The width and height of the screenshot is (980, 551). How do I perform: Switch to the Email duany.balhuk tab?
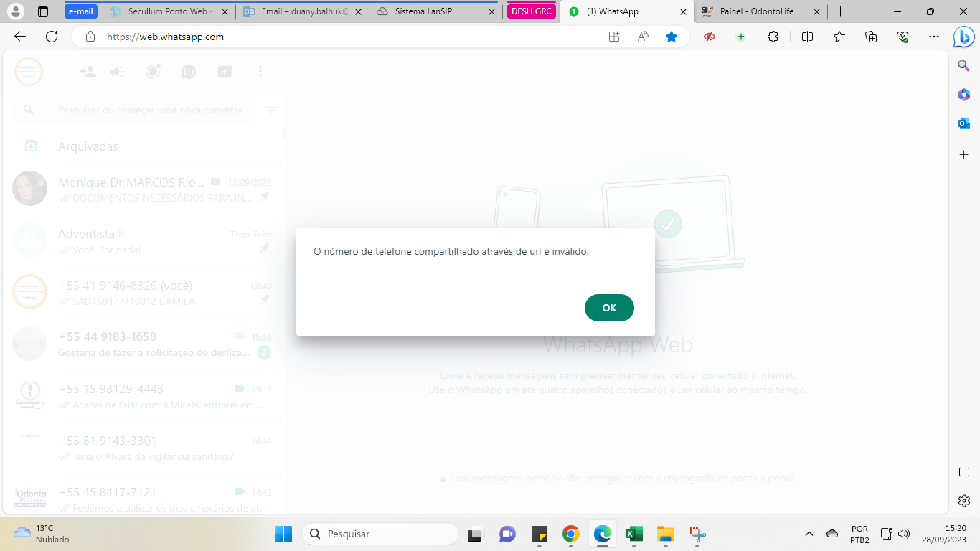pos(302,11)
